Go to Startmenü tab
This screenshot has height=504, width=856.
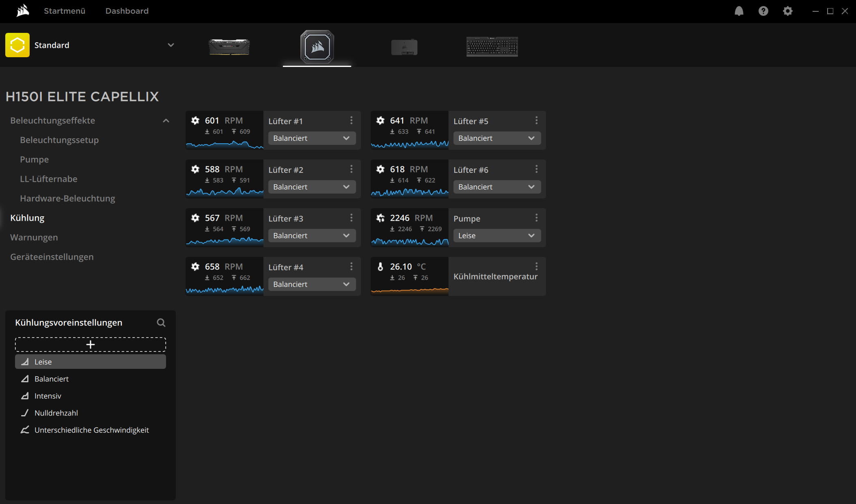(x=65, y=11)
